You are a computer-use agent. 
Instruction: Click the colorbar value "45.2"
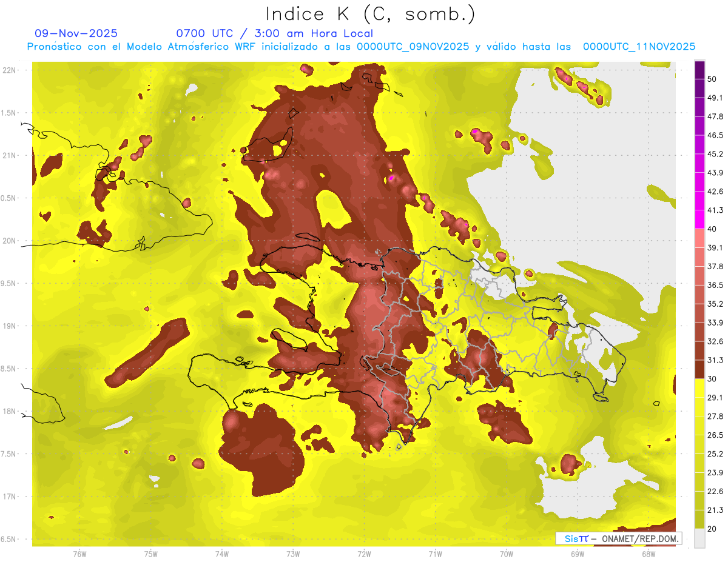pos(715,154)
